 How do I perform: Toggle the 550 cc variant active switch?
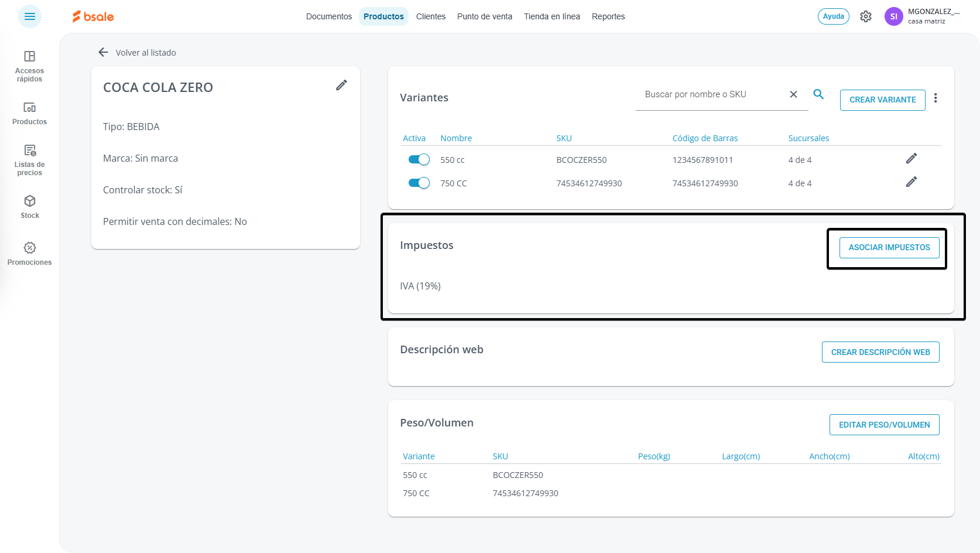tap(419, 159)
